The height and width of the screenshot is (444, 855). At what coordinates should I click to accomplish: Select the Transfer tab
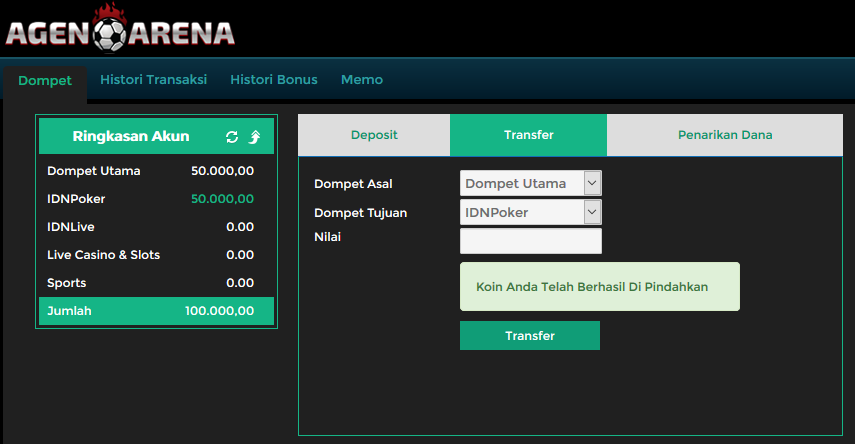[x=528, y=135]
